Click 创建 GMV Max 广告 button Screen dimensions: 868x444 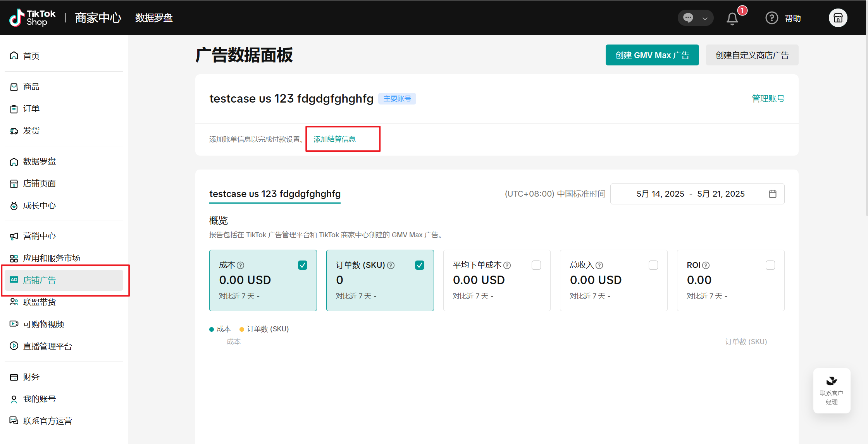(652, 55)
